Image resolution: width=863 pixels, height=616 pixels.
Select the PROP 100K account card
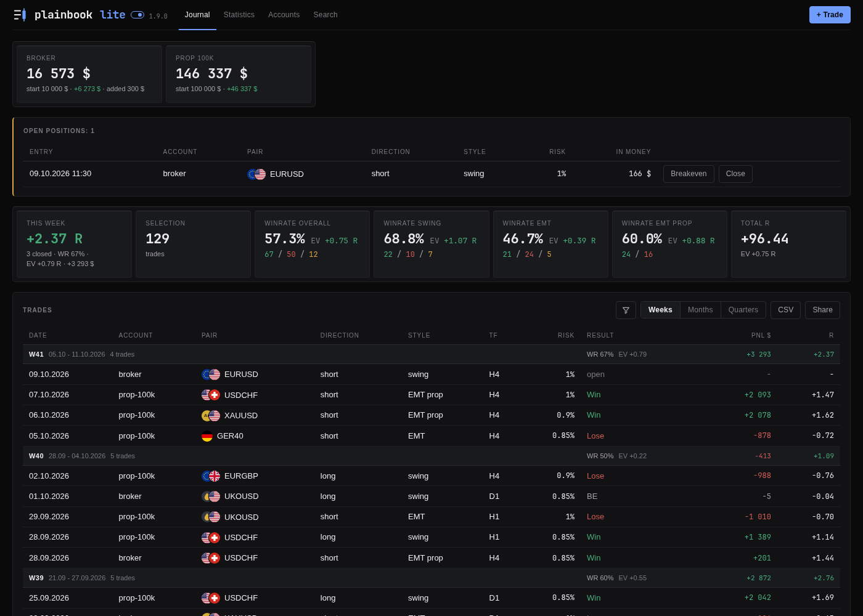[x=239, y=74]
